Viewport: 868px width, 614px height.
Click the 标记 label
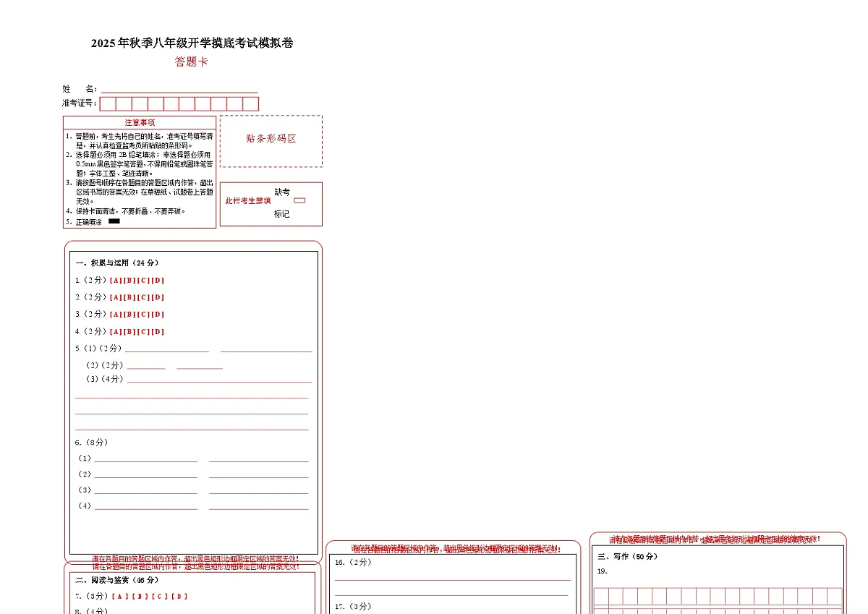coord(282,214)
